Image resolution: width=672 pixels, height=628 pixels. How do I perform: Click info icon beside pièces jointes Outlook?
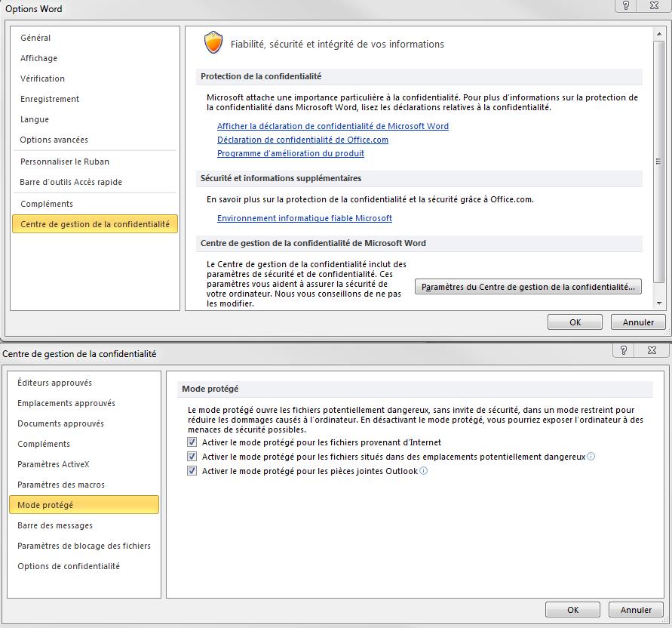tap(423, 471)
